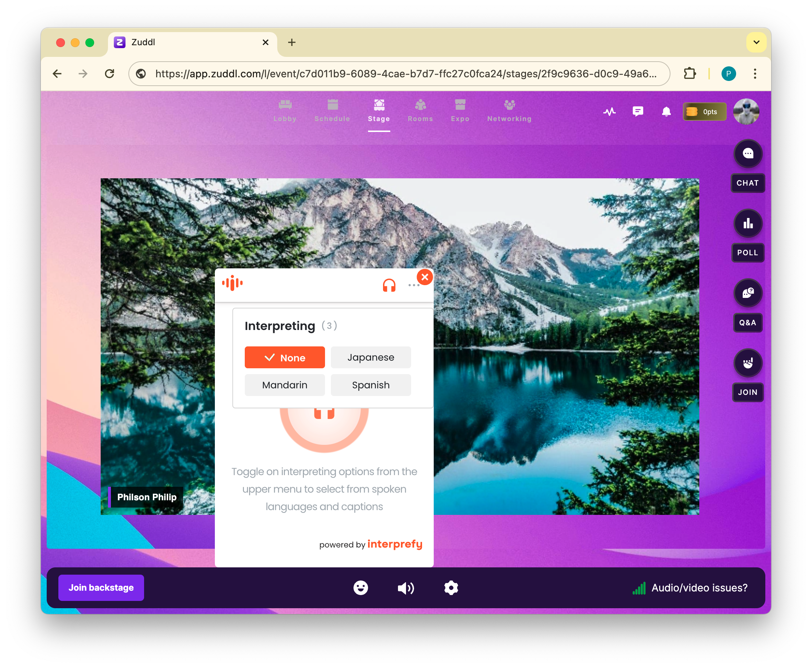The height and width of the screenshot is (668, 812).
Task: Open notifications bell icon
Action: tap(666, 112)
